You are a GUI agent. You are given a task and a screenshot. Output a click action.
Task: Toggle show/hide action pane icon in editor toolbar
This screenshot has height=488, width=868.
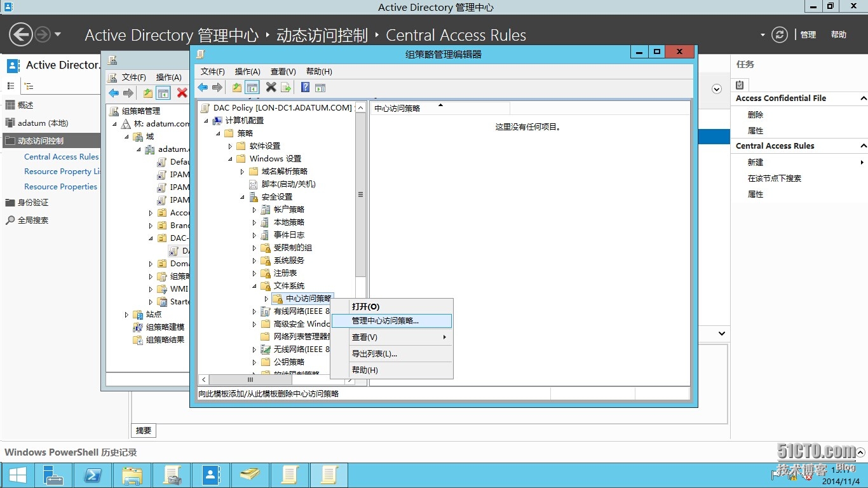coord(320,88)
